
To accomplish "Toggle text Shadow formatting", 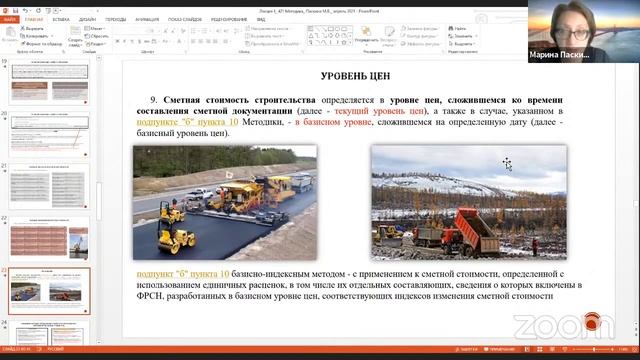I will pos(139,41).
